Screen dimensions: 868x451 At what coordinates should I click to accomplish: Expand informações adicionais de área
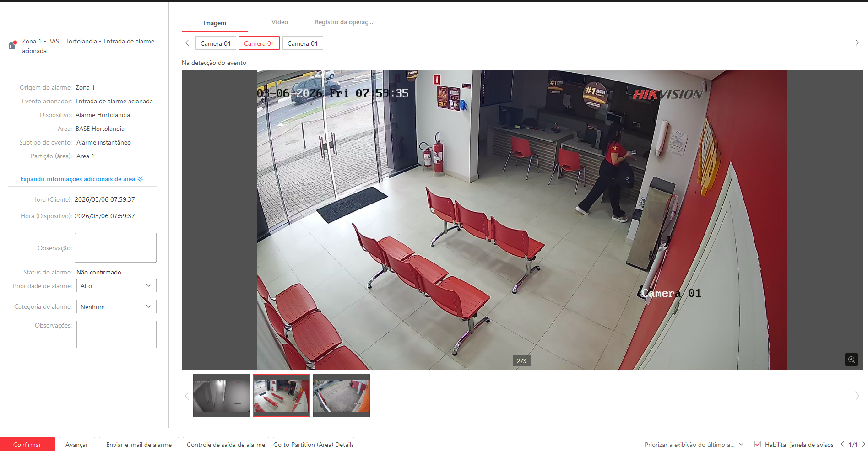tap(81, 179)
